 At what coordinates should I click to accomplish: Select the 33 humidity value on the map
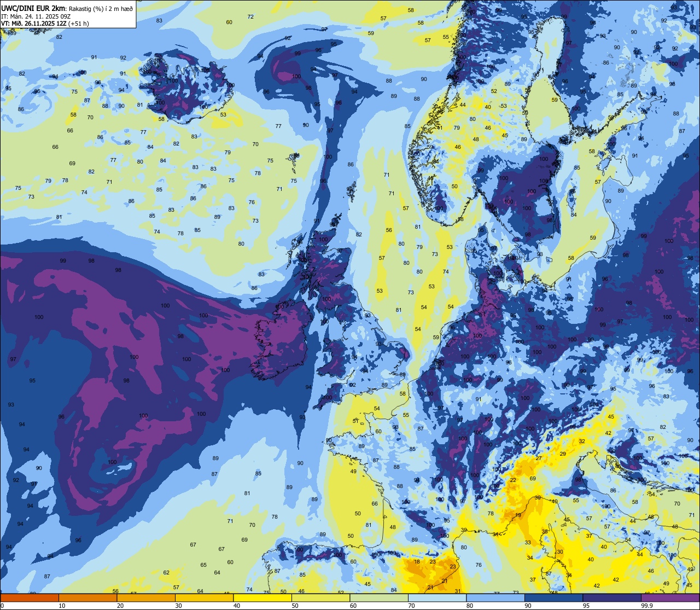[x=528, y=542]
